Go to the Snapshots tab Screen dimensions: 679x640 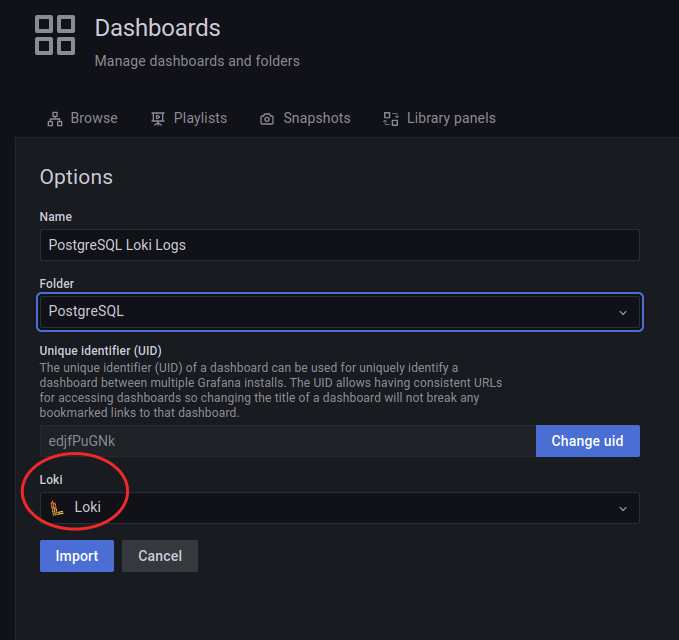click(316, 118)
